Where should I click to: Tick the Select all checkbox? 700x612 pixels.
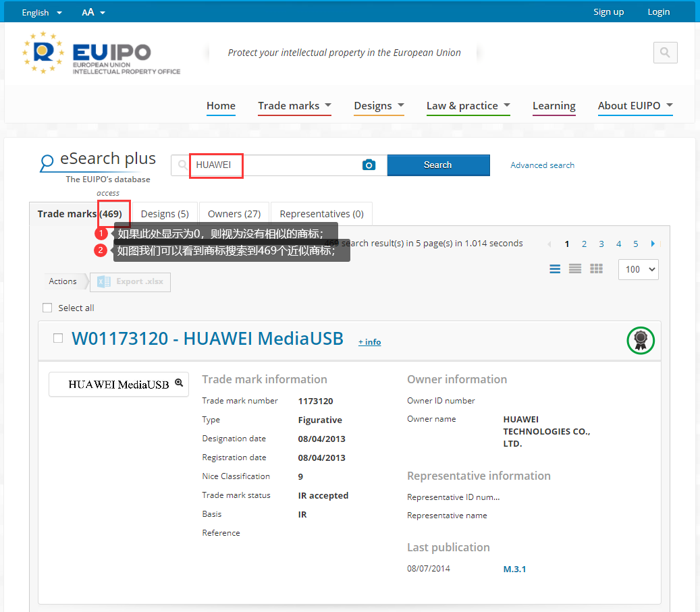click(x=47, y=308)
